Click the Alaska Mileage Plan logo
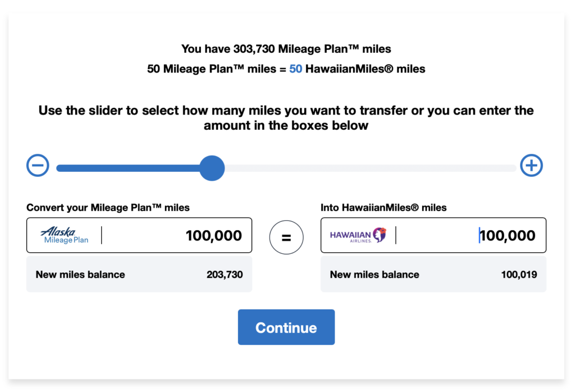This screenshot has width=575, height=392. tap(65, 235)
